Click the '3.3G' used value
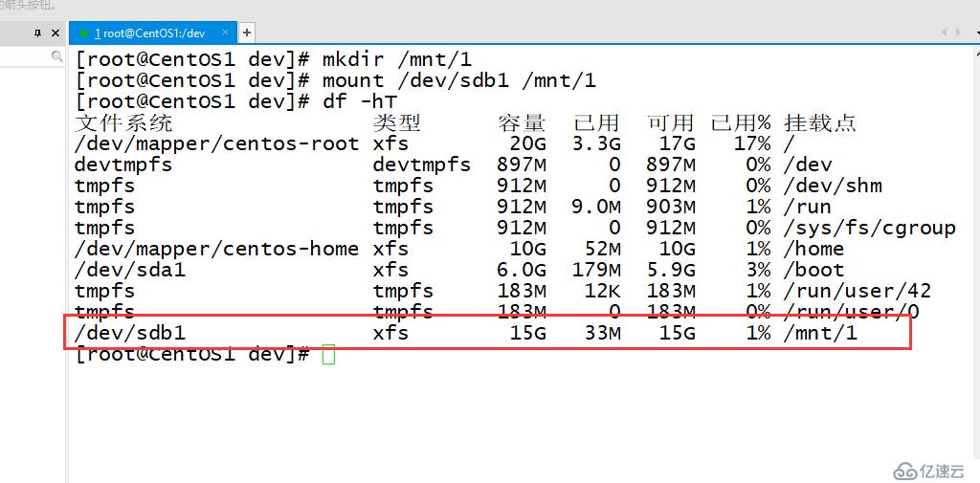980x483 pixels. 597,143
